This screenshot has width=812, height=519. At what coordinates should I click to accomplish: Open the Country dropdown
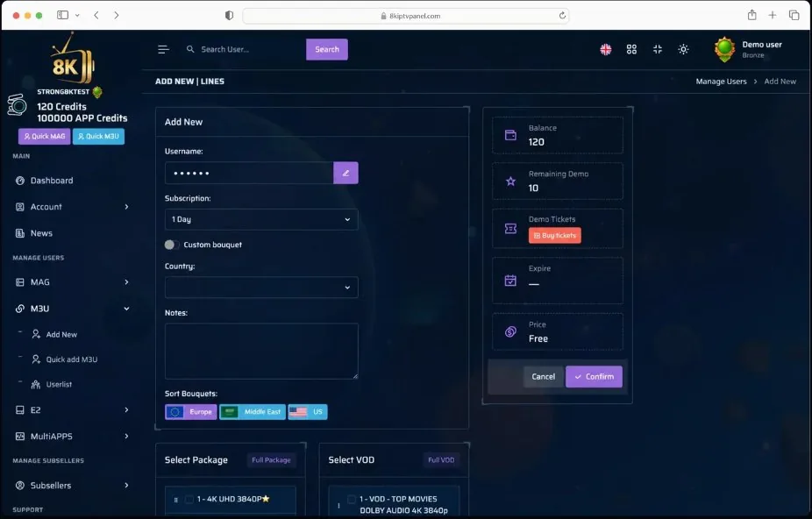point(261,288)
